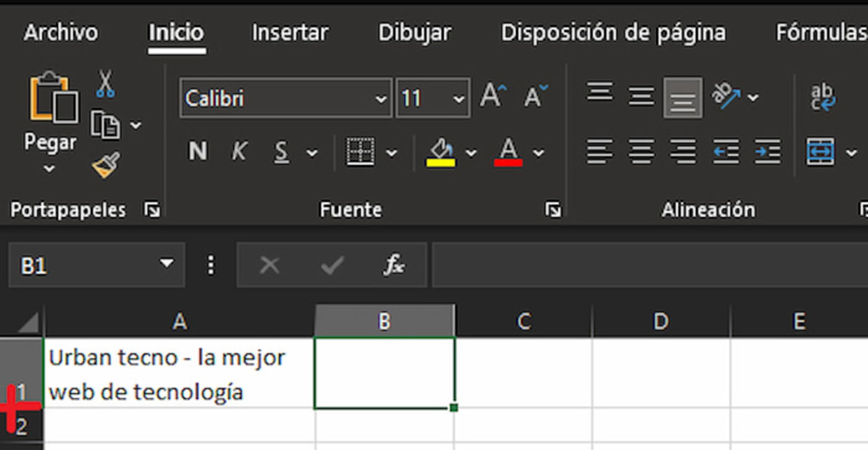Open Fuente dialog launcher

coord(553,210)
